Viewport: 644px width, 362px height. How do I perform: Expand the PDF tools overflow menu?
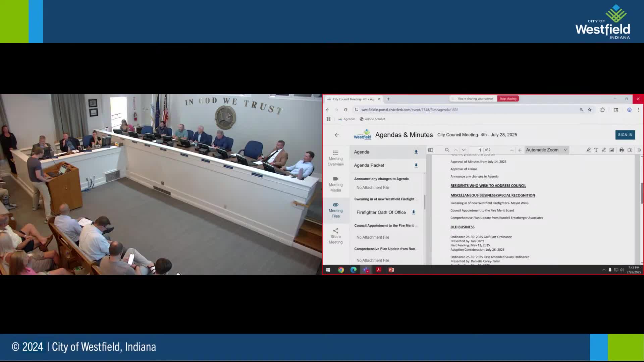click(x=639, y=150)
